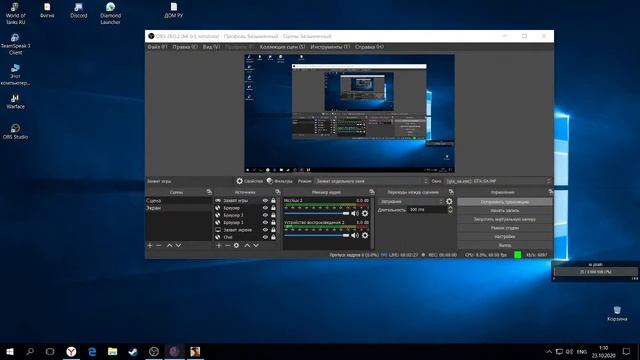
Task: Open the Вид menu
Action: click(211, 47)
